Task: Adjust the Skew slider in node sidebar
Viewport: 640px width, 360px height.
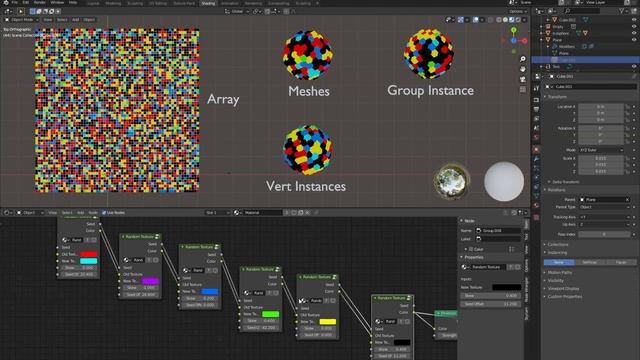Action: coord(491,296)
